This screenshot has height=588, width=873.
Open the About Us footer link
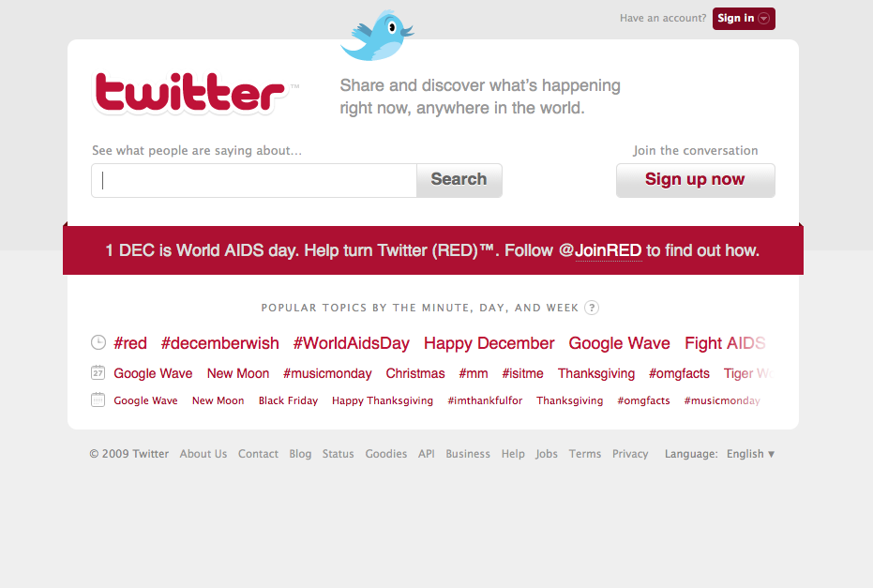pyautogui.click(x=203, y=454)
